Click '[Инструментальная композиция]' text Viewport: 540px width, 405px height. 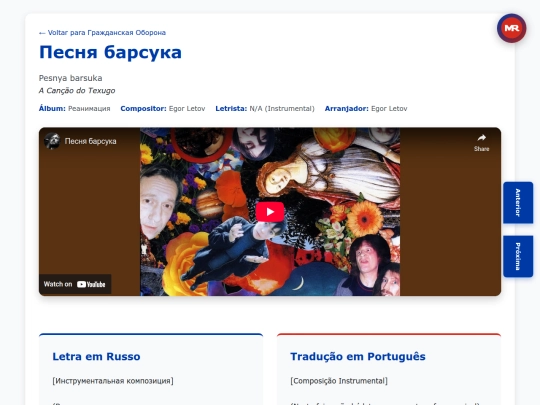[x=113, y=381]
